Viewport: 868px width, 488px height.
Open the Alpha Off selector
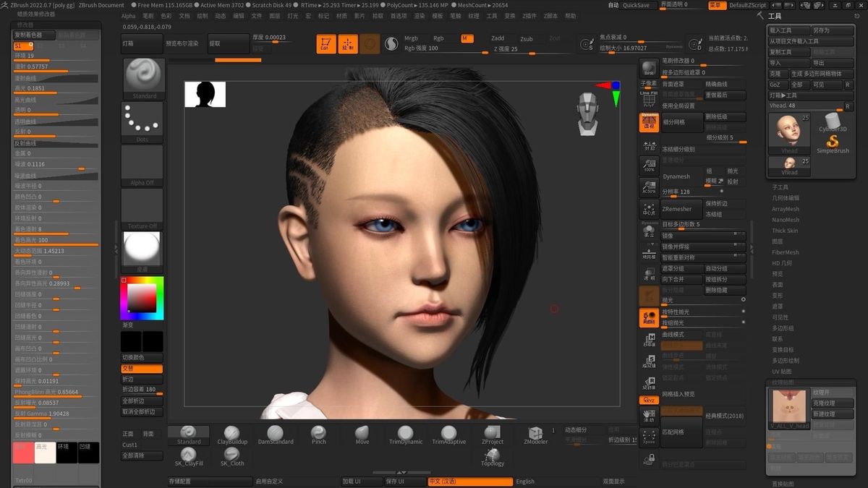pos(143,166)
